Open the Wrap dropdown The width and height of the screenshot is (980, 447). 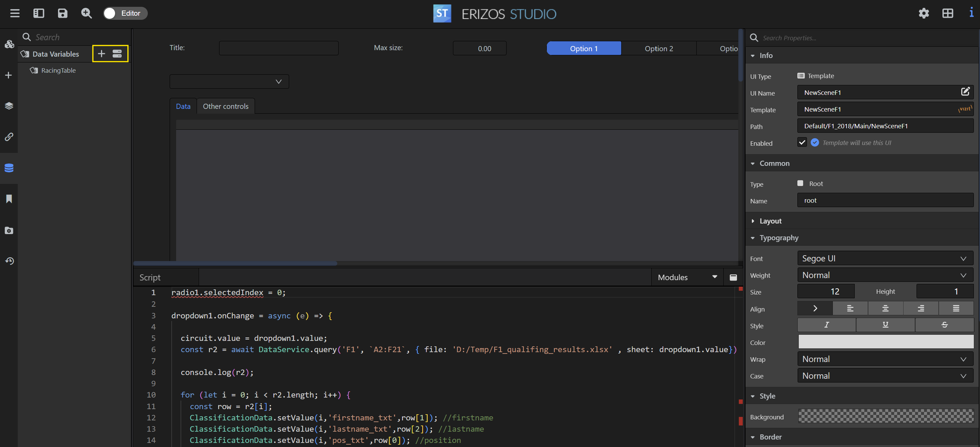(885, 359)
